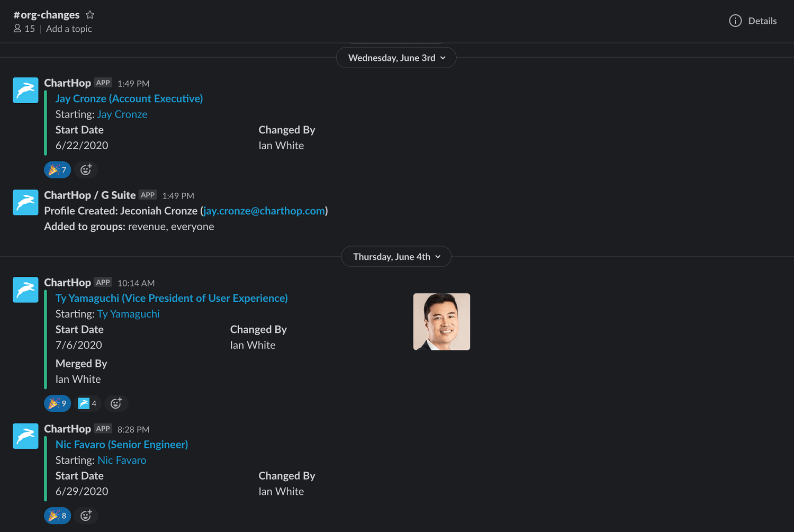Viewport: 794px width, 532px height.
Task: Toggle the tada reaction showing 8 on Nic Favaro's message
Action: point(57,515)
